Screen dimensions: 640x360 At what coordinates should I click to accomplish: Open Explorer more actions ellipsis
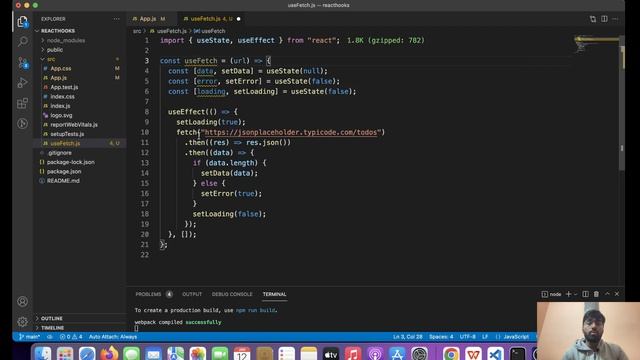pyautogui.click(x=116, y=19)
